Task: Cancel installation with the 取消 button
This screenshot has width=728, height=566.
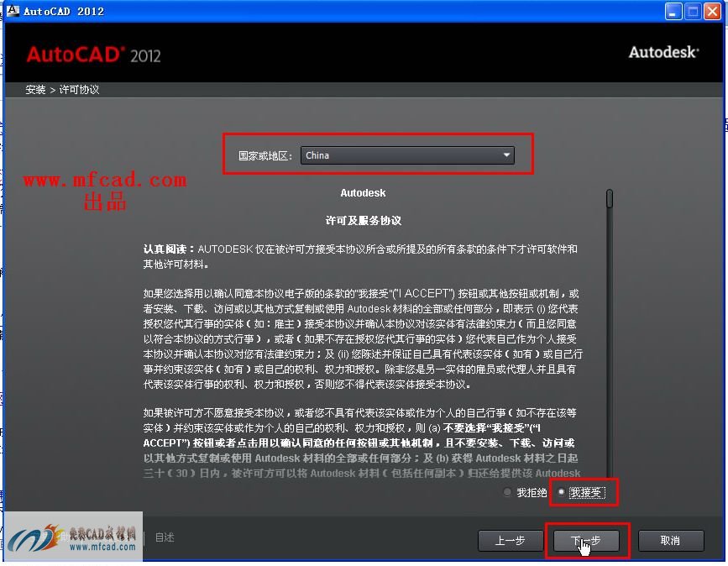Action: tap(670, 541)
